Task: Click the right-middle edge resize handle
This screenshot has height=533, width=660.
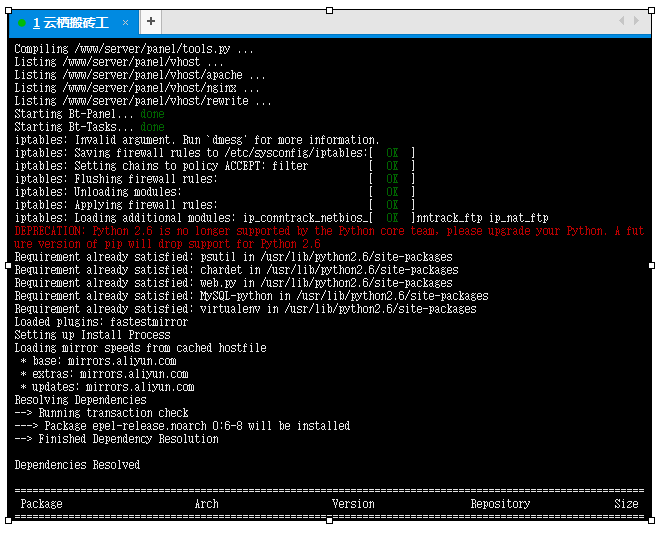Action: 653,265
